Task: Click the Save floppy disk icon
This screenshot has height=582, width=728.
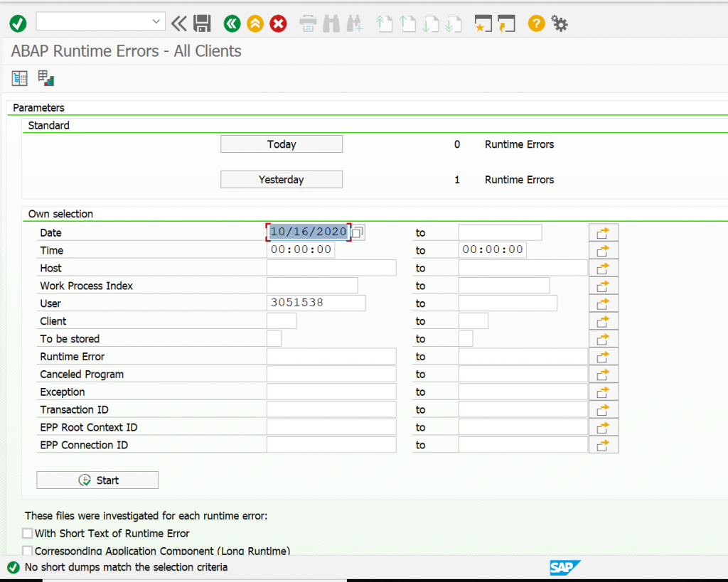Action: 202,23
